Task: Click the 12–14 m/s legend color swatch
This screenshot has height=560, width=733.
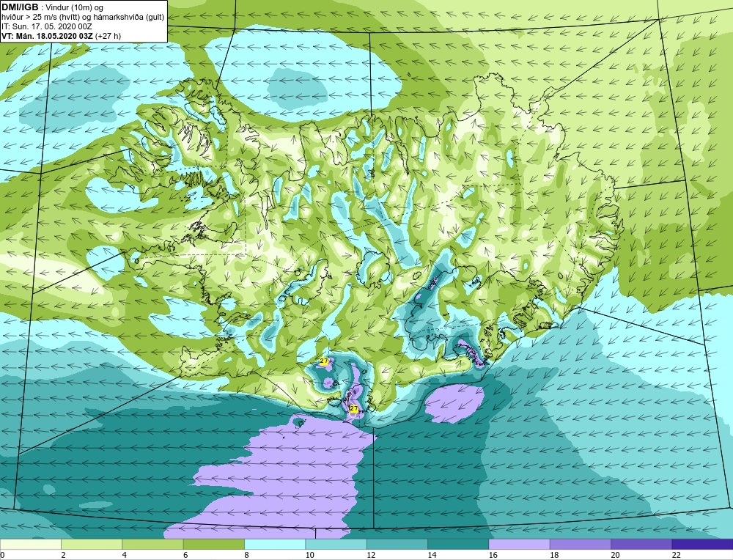Action: (397, 544)
